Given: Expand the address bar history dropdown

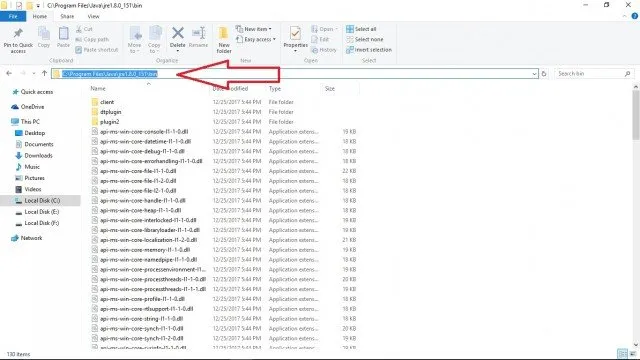Looking at the screenshot, I should click(534, 74).
